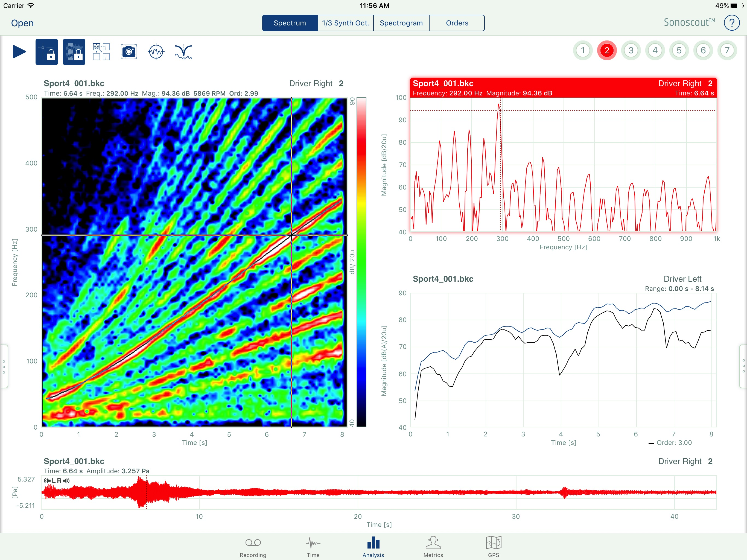Start playback with the play button
The height and width of the screenshot is (560, 747).
click(x=20, y=52)
